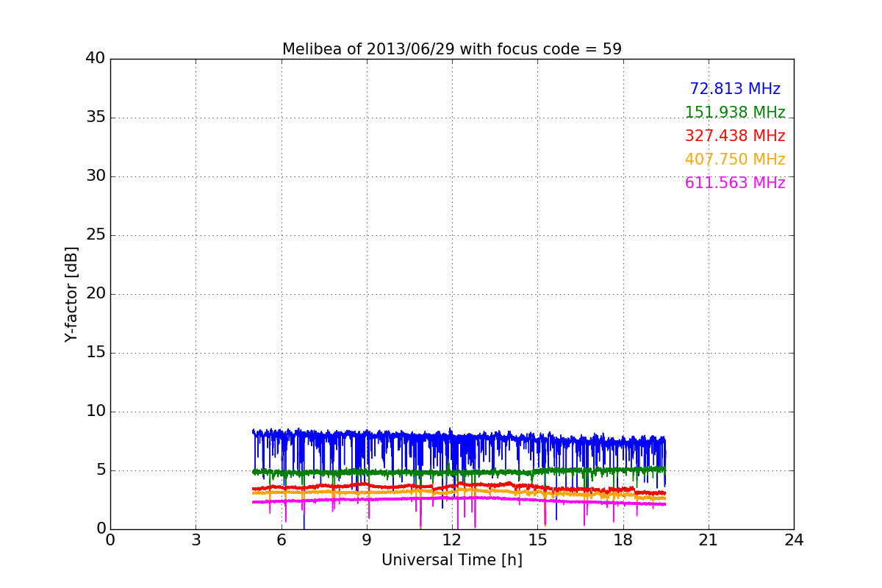Viewport: 882px width, 588px height.
Task: Click the plot title mentioning Melibea 2013/06/29
Action: click(452, 49)
